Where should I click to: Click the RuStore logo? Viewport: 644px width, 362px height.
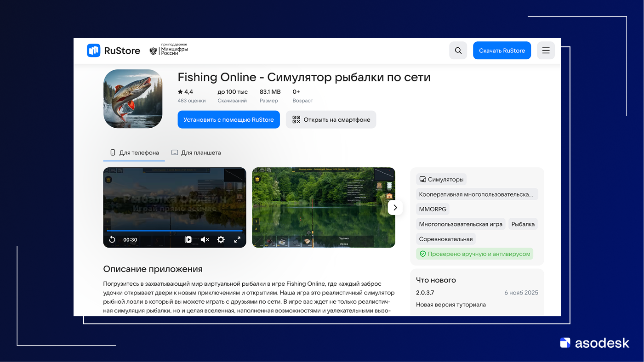click(x=114, y=51)
